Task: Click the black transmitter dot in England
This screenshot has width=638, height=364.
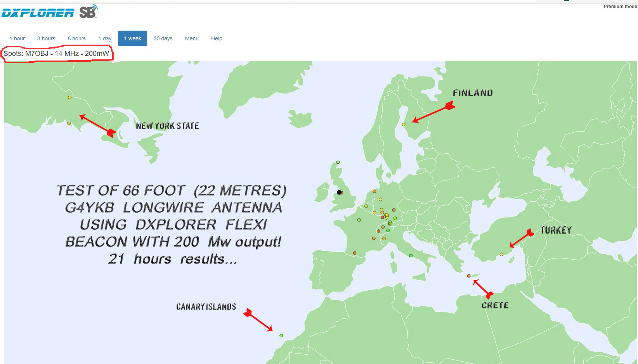Action: 339,192
